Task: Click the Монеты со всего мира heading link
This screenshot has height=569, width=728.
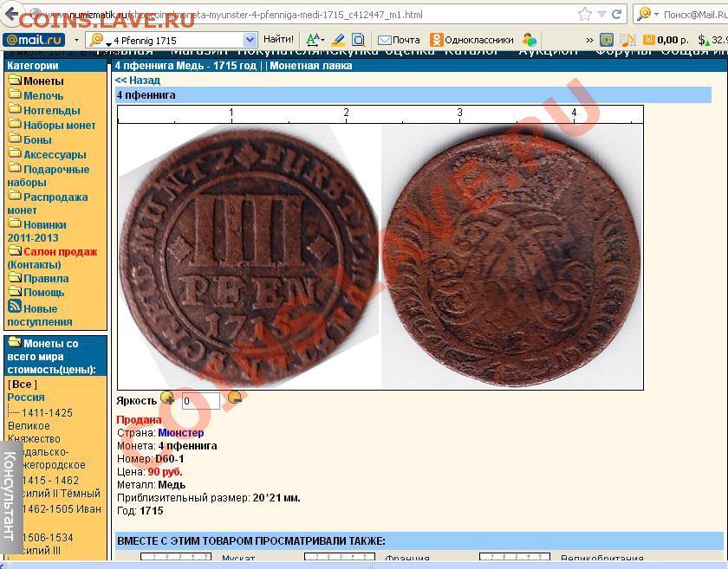Action: [51, 357]
